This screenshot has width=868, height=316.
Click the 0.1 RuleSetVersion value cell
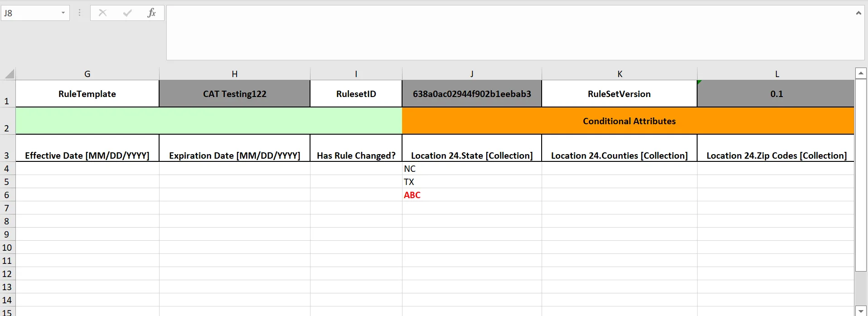coord(776,94)
